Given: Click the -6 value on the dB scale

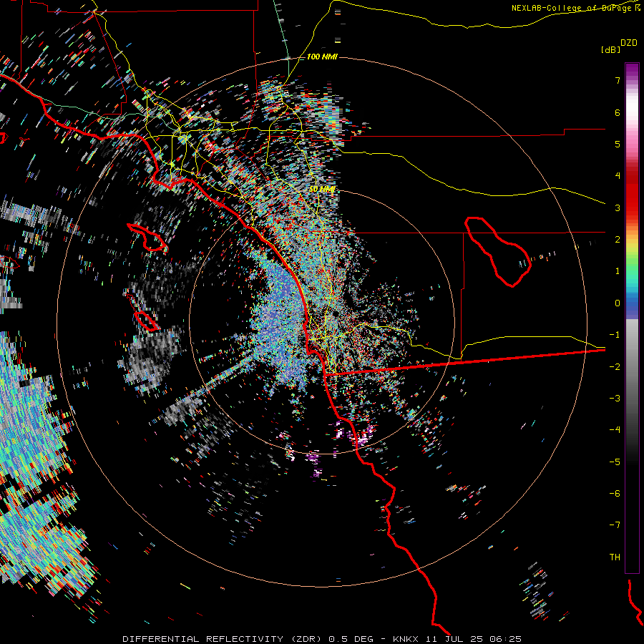Looking at the screenshot, I should click(x=615, y=494).
